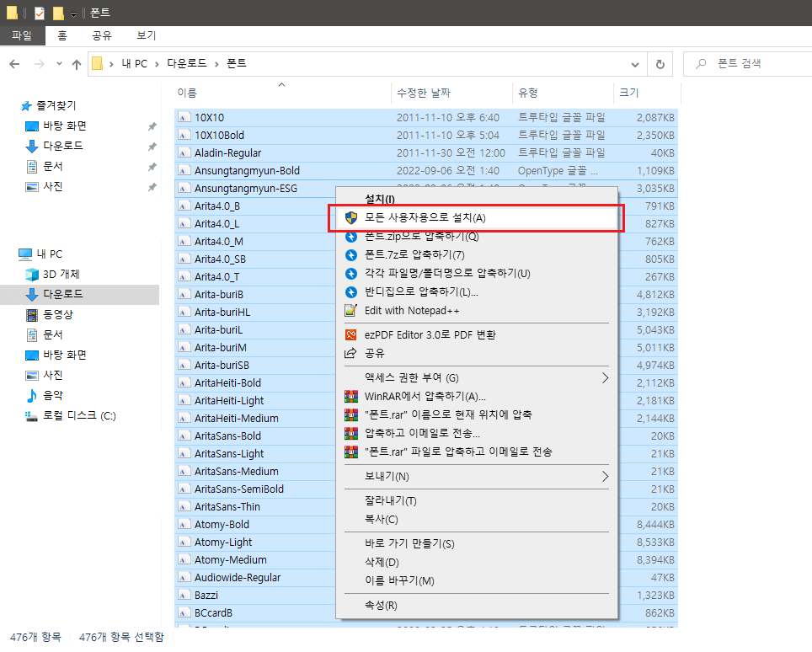Screen dimensions: 812x652
Task: Click the shield icon for 모든 사용자용으로 설치
Action: (x=351, y=218)
